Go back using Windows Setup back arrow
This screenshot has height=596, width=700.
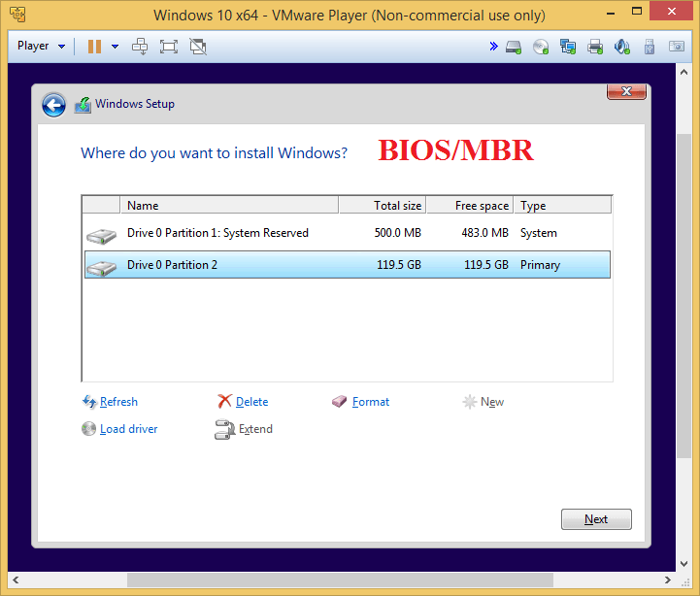[x=53, y=105]
